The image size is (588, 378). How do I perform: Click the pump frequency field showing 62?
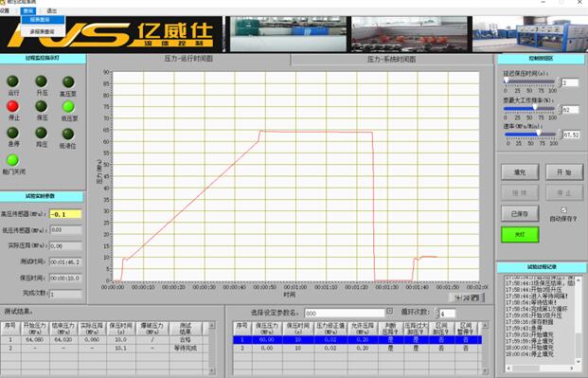pos(570,110)
